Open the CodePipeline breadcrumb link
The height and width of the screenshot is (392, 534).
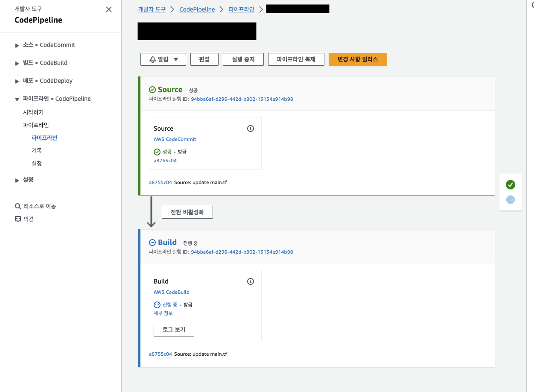(x=197, y=9)
